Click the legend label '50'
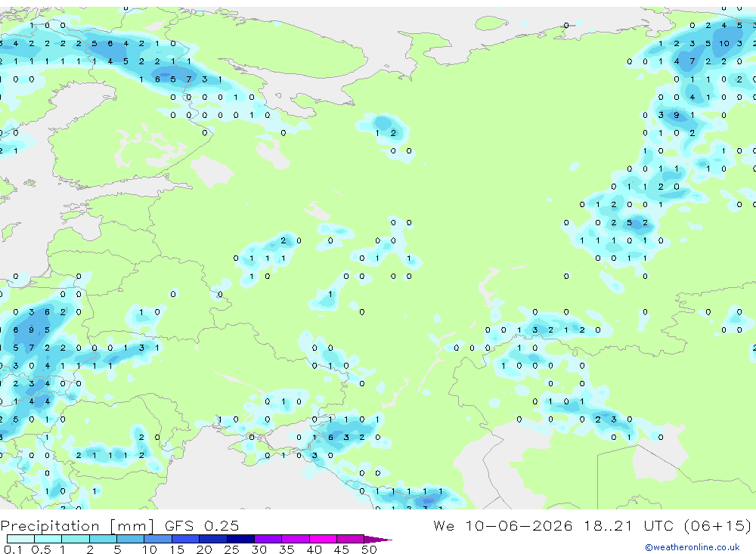 [x=369, y=549]
